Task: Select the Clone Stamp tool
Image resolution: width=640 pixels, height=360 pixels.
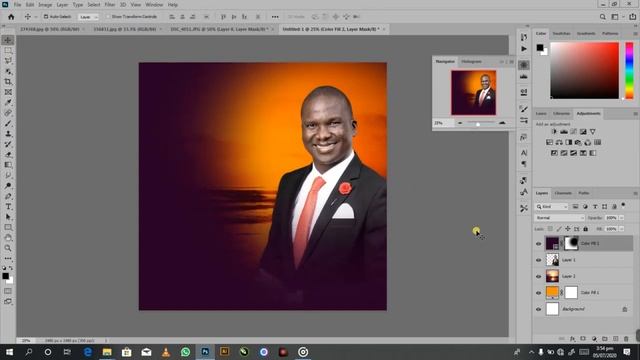Action: 8,134
